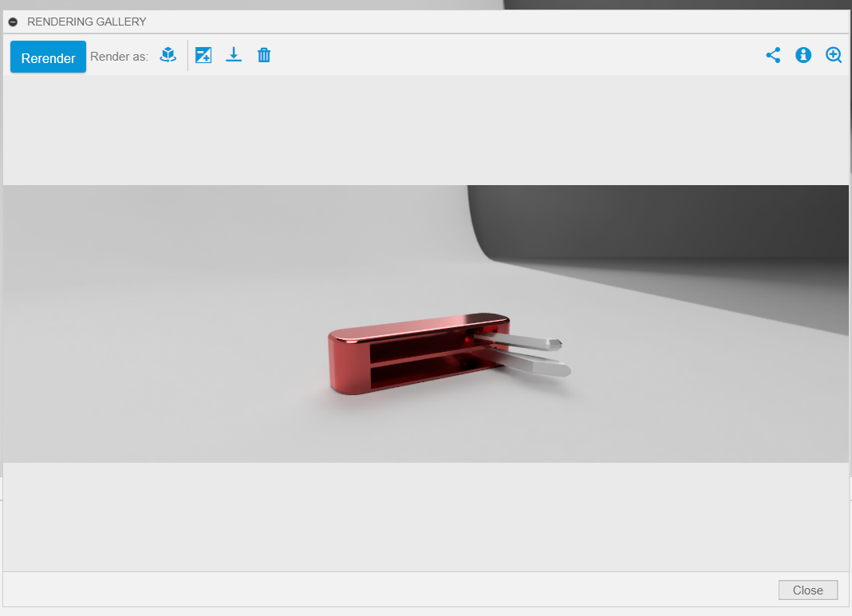This screenshot has width=852, height=616.
Task: Select the red knife render image
Action: pyautogui.click(x=426, y=323)
